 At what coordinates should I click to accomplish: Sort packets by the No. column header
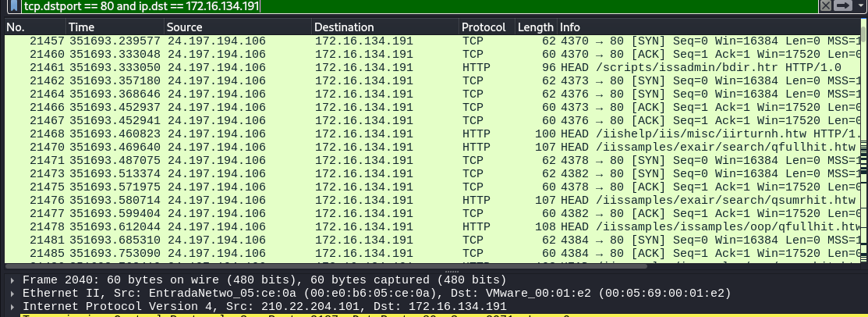35,27
